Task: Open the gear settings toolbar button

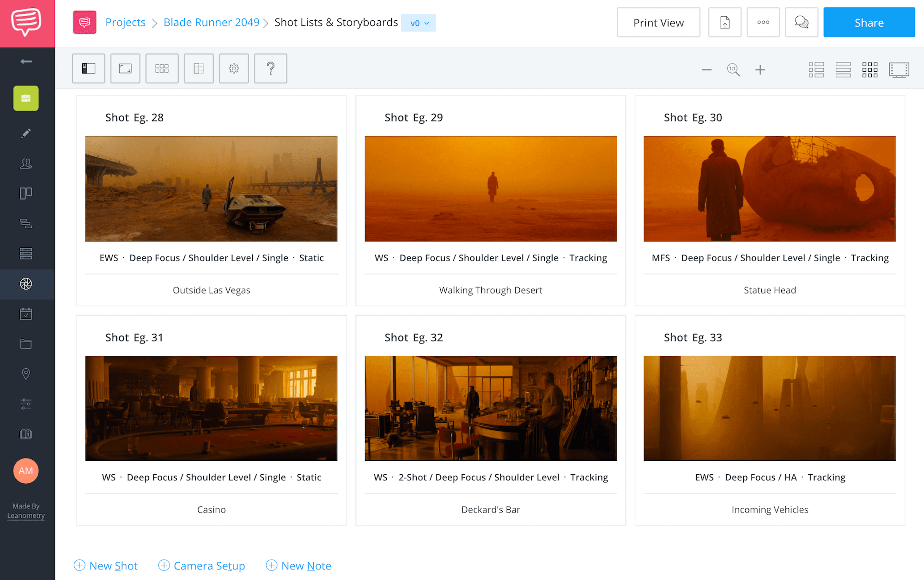Action: click(x=234, y=68)
